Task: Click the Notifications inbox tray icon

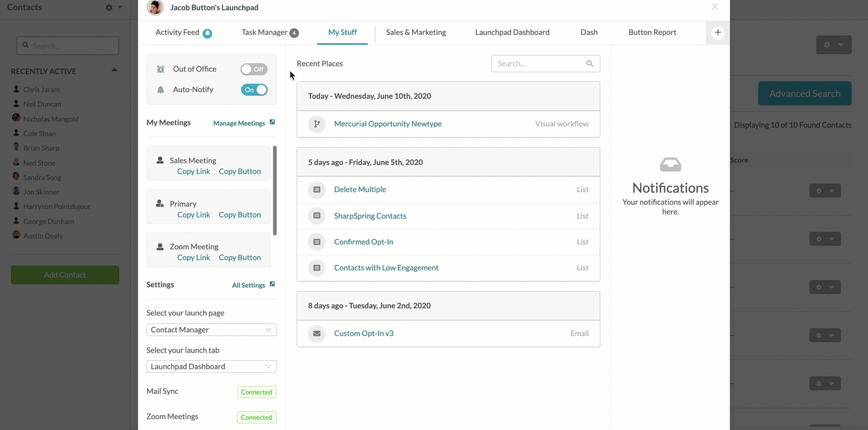Action: pos(670,164)
